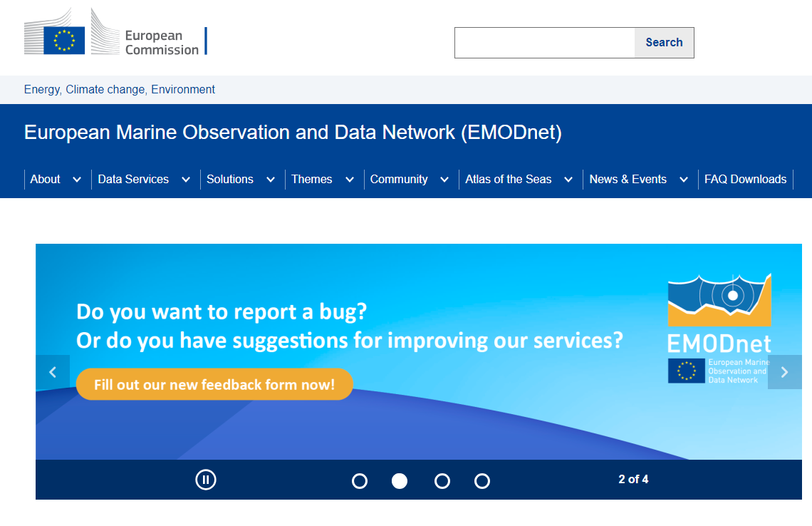Open the Solutions navigation menu item
The image size is (812, 526).
click(x=230, y=180)
